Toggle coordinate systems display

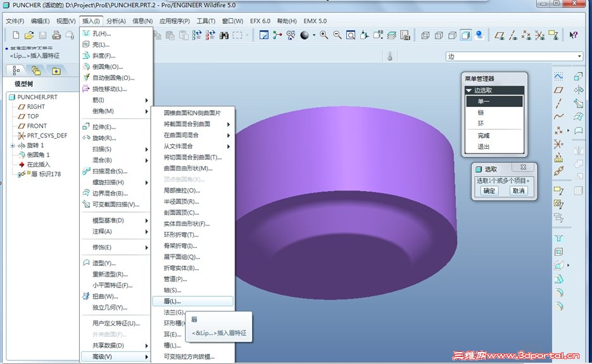[x=540, y=35]
